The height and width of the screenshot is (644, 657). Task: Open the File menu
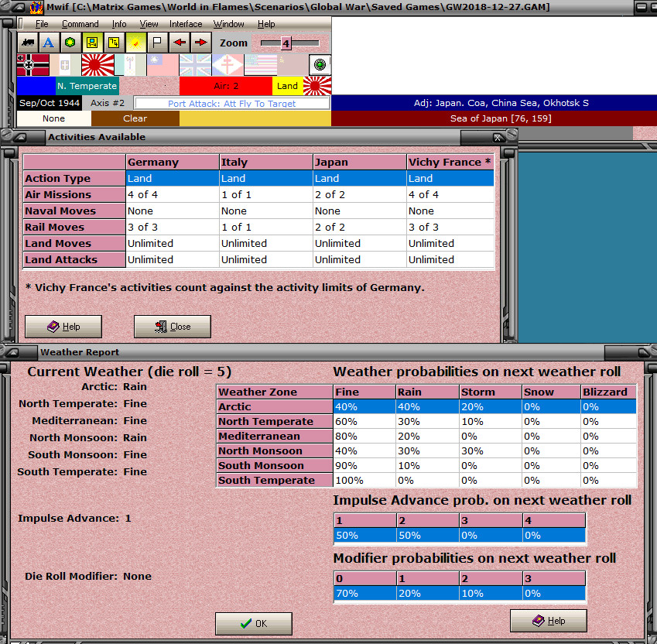coord(42,24)
